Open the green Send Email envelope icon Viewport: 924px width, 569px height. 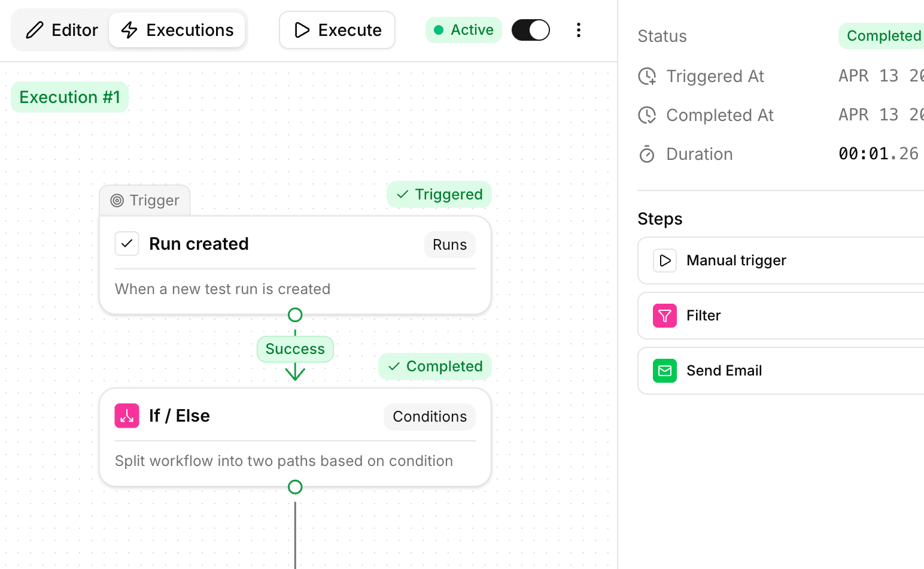point(664,371)
